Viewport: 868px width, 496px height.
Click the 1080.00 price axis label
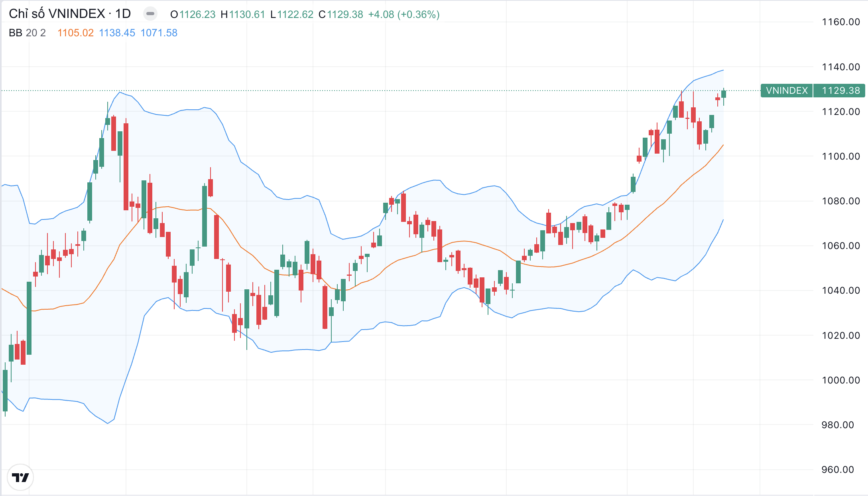tap(841, 201)
